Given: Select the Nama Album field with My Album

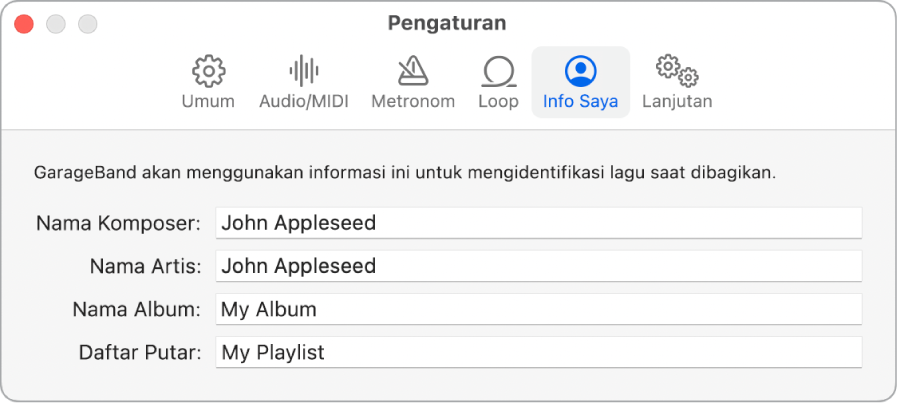Looking at the screenshot, I should click(x=539, y=309).
